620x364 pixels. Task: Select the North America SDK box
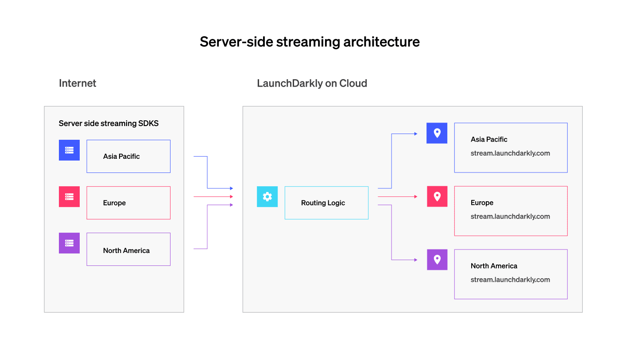coord(128,249)
